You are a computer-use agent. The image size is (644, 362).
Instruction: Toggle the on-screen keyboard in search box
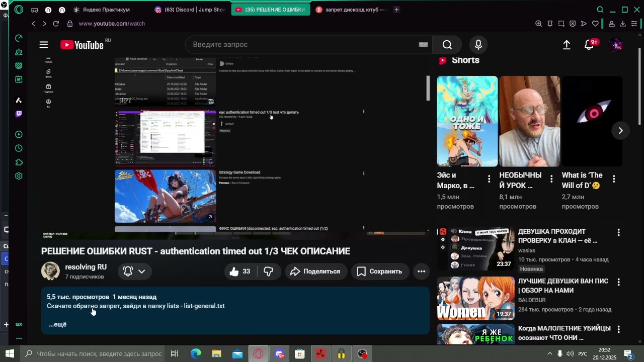(x=423, y=45)
